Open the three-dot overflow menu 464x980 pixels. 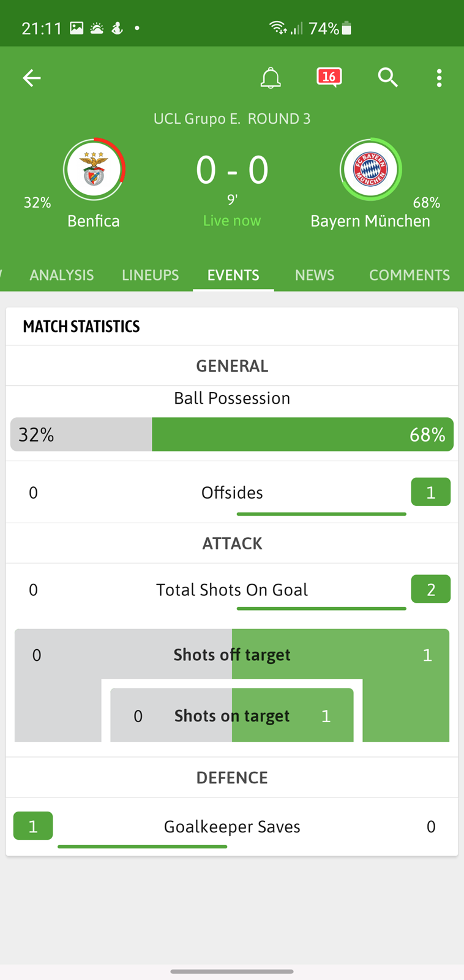[439, 78]
